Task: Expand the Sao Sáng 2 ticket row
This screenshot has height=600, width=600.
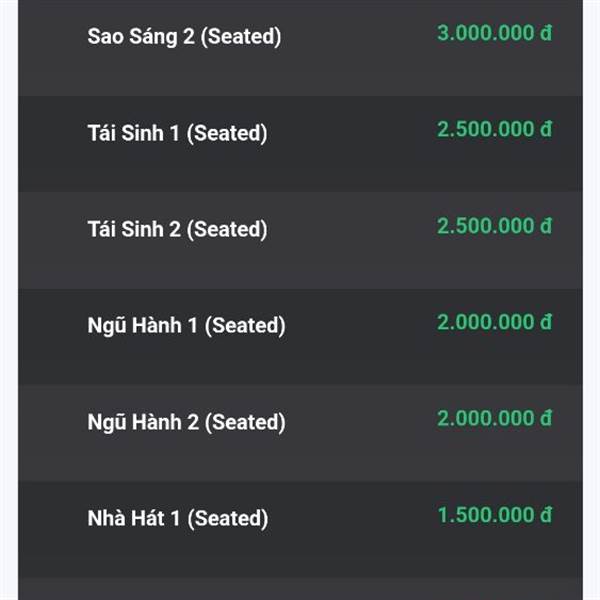Action: point(300,48)
